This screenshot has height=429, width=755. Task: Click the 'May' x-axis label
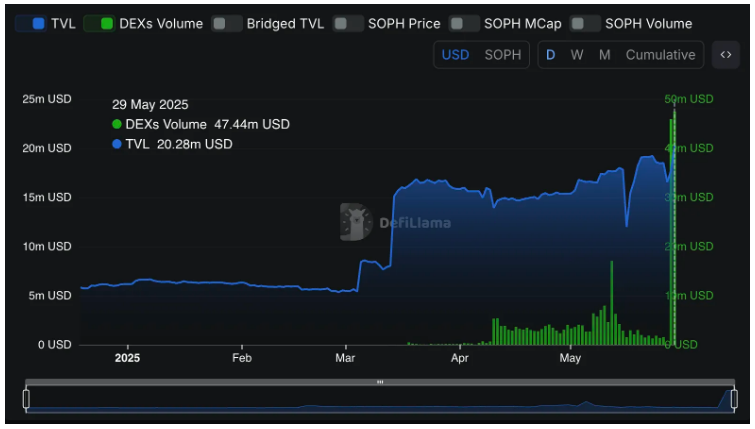570,358
